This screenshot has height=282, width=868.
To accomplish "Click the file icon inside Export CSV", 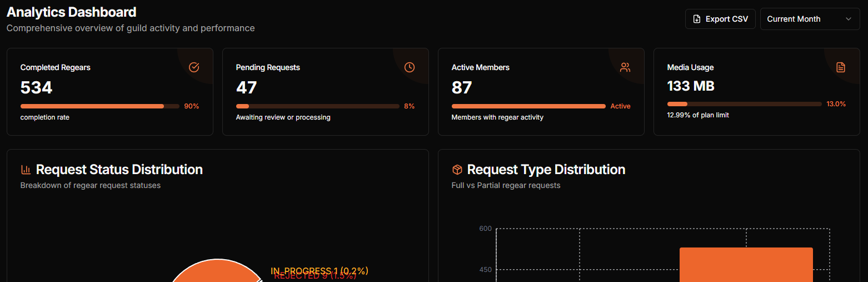I will [x=697, y=19].
